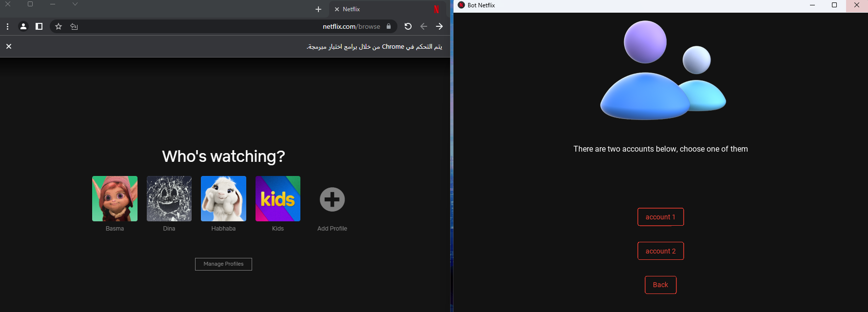
Task: Click the Chrome toolbar arrow pointing right
Action: [x=439, y=26]
